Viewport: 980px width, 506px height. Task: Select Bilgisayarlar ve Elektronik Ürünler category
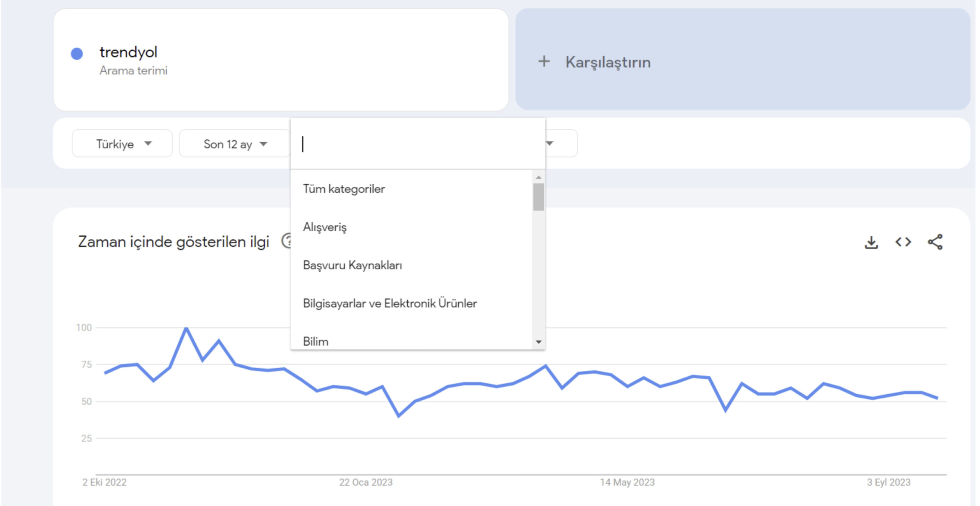pos(412,303)
